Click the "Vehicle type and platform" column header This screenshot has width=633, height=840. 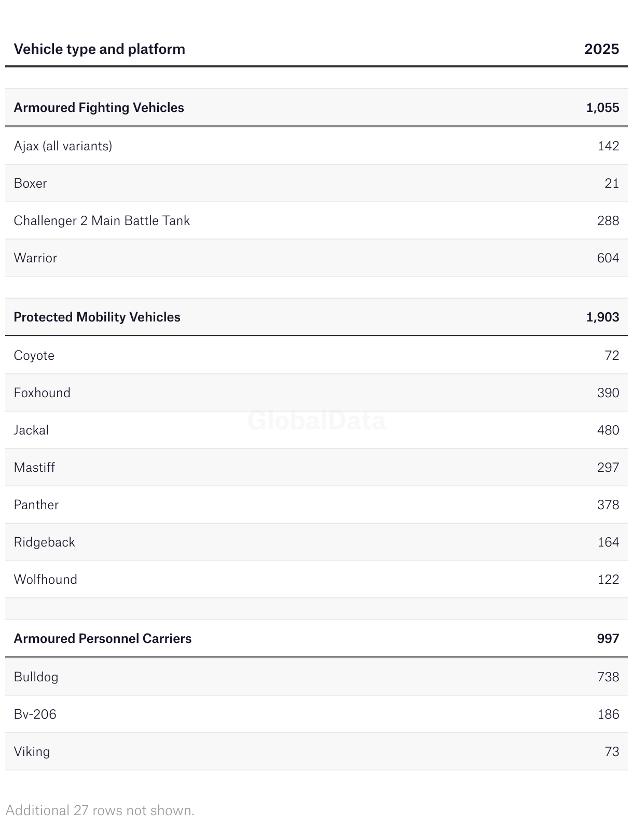(99, 49)
